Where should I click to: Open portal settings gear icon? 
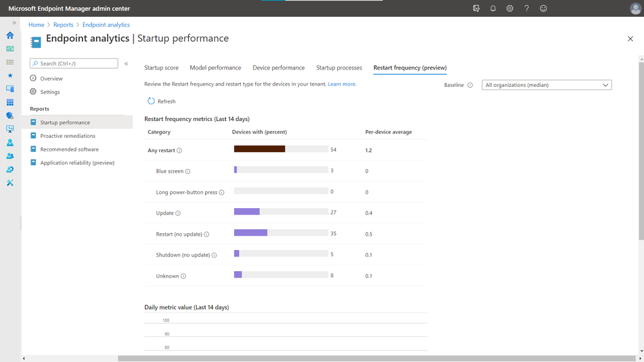510,8
